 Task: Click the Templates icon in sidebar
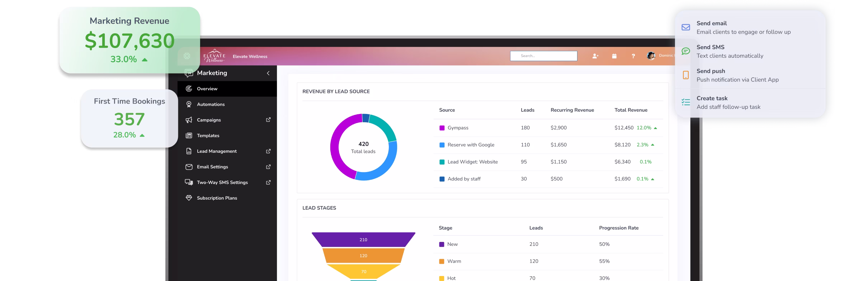pyautogui.click(x=189, y=135)
